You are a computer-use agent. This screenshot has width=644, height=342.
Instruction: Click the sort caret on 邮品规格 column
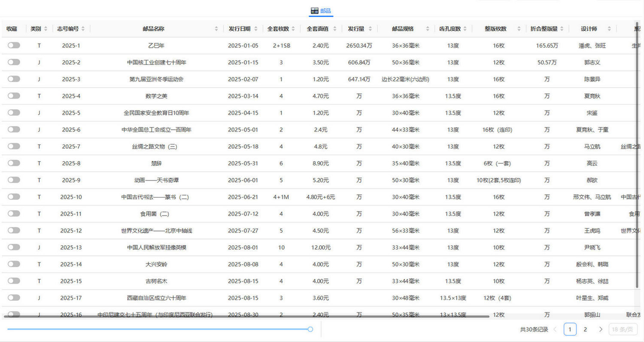(428, 29)
